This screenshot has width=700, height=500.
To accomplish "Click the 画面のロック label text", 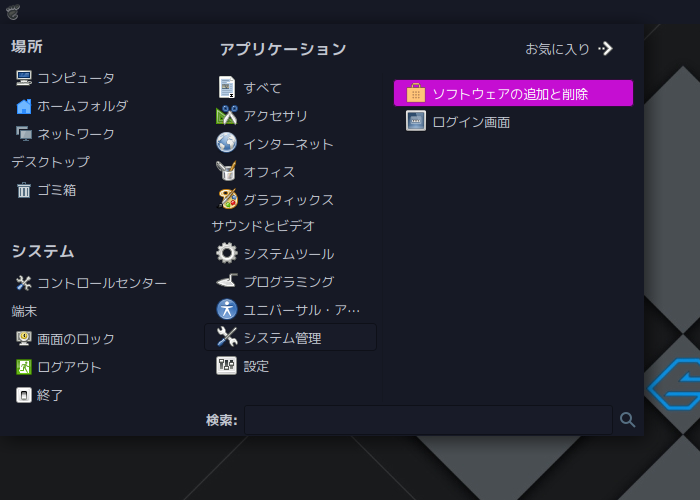I will (75, 339).
